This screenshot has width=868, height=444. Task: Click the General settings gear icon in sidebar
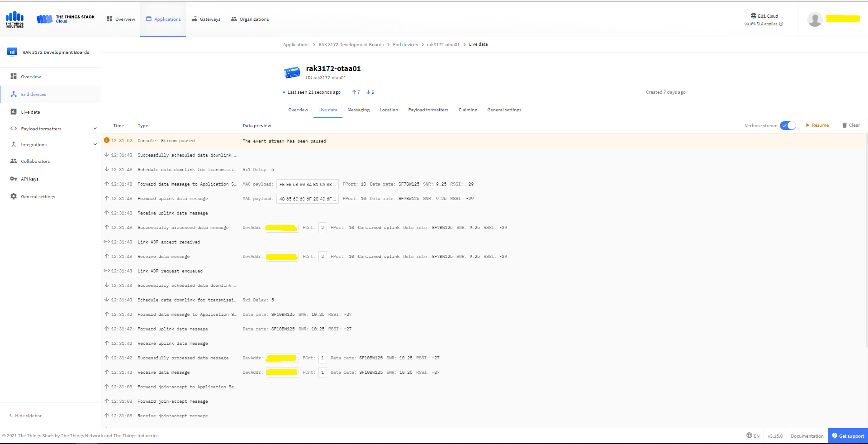coord(14,196)
